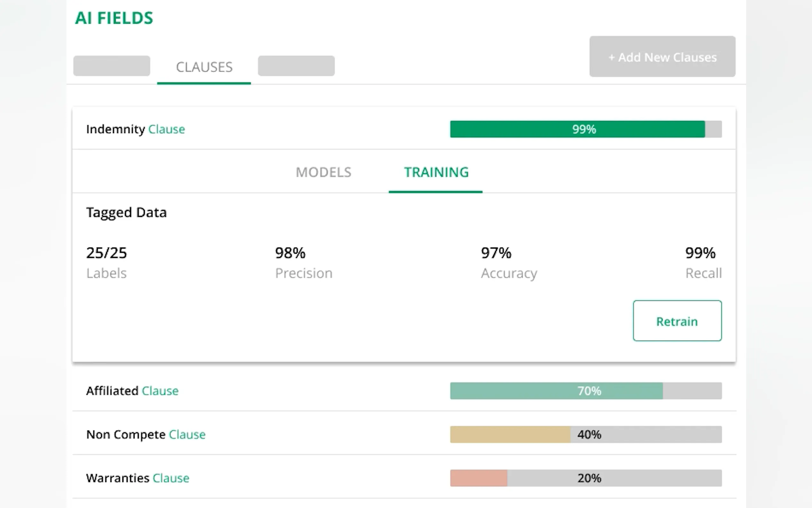The height and width of the screenshot is (508, 812).
Task: Expand the Non Compete Clause row
Action: (146, 435)
